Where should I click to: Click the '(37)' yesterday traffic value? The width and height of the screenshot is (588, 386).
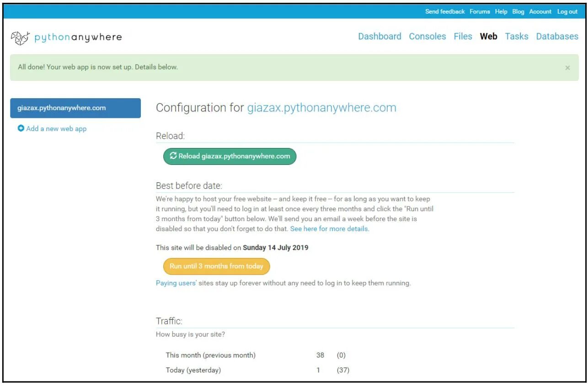tap(343, 370)
